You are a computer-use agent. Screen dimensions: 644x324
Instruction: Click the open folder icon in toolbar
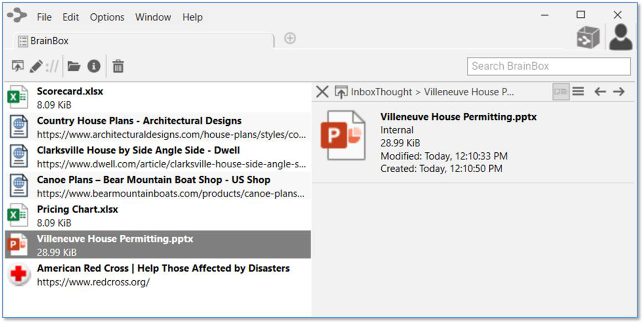click(x=74, y=66)
